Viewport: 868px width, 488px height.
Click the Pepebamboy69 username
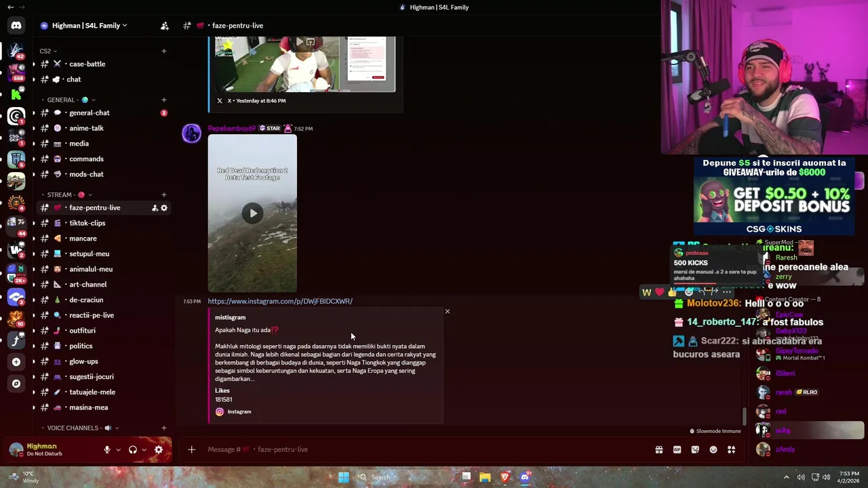(x=231, y=128)
